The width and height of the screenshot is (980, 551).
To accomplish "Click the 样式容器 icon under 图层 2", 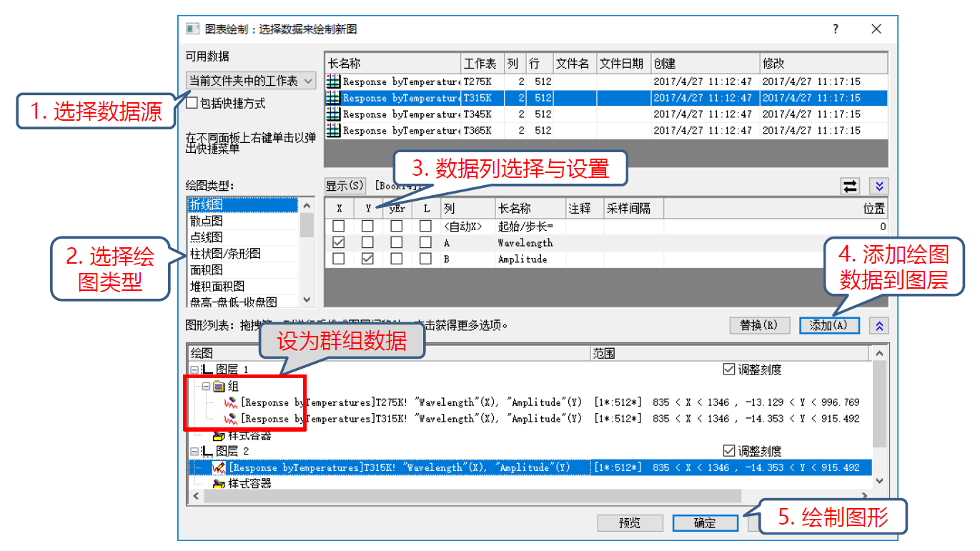I will click(x=219, y=484).
